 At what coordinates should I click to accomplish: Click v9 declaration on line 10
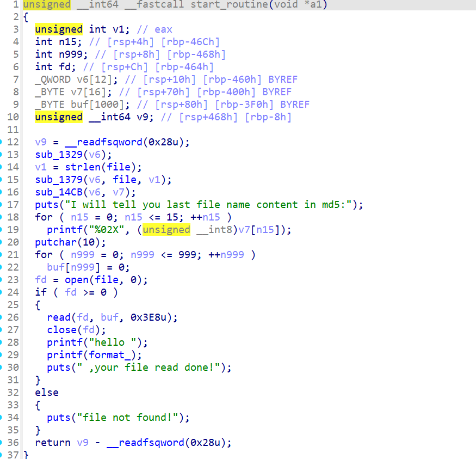click(142, 117)
